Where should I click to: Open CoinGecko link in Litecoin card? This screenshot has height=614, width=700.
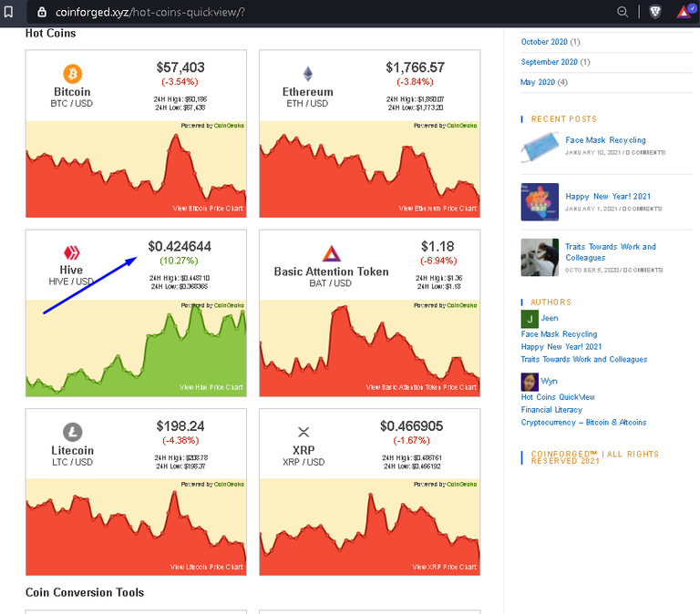point(229,485)
